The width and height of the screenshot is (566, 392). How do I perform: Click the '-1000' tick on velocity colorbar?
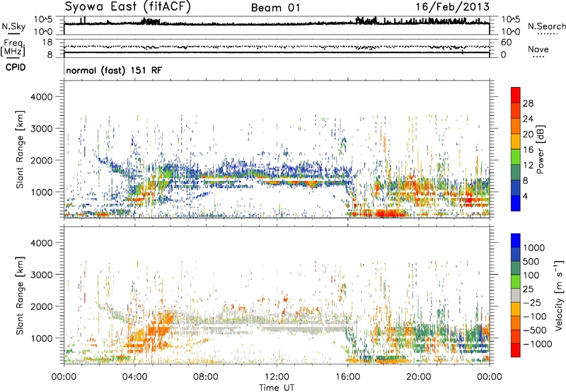tap(538, 344)
